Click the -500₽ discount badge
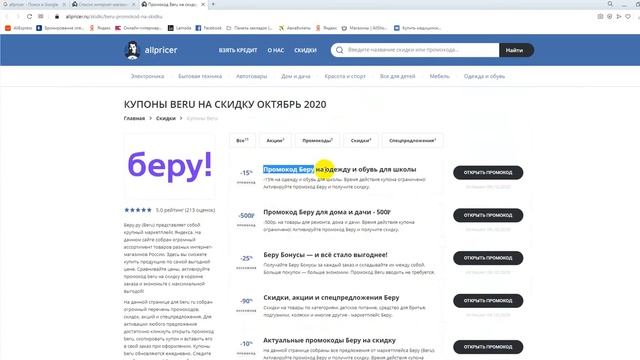 click(246, 216)
